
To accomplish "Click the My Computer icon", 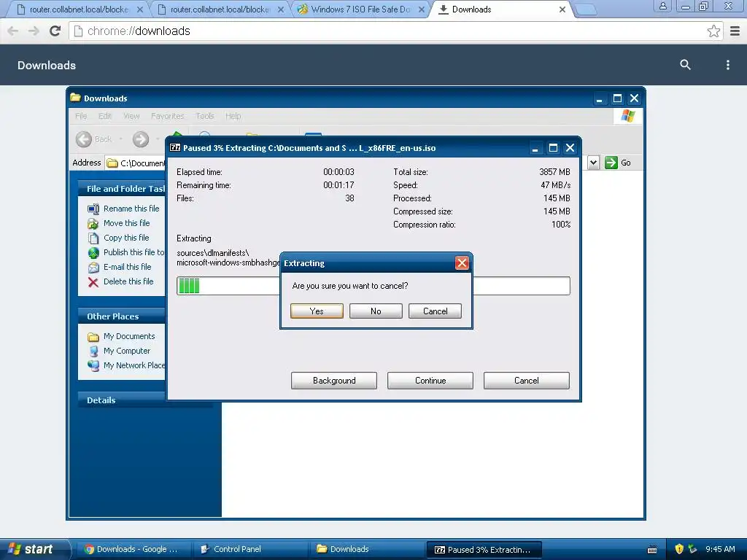I will 93,351.
